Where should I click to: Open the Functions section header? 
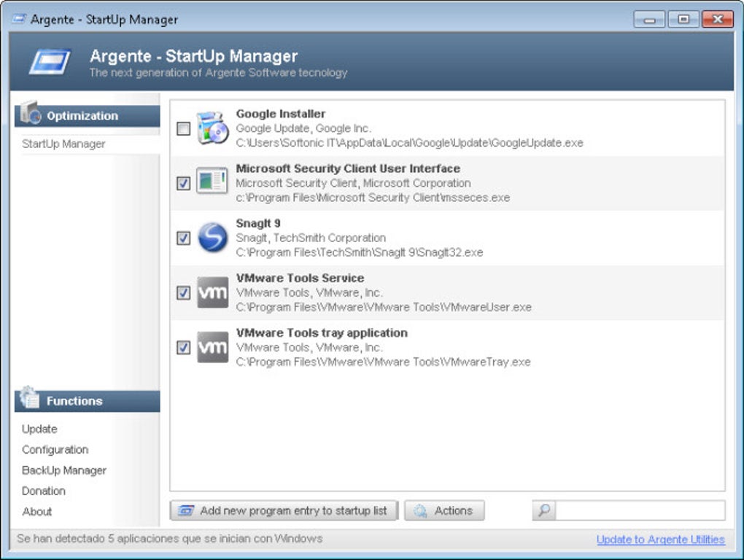(88, 401)
